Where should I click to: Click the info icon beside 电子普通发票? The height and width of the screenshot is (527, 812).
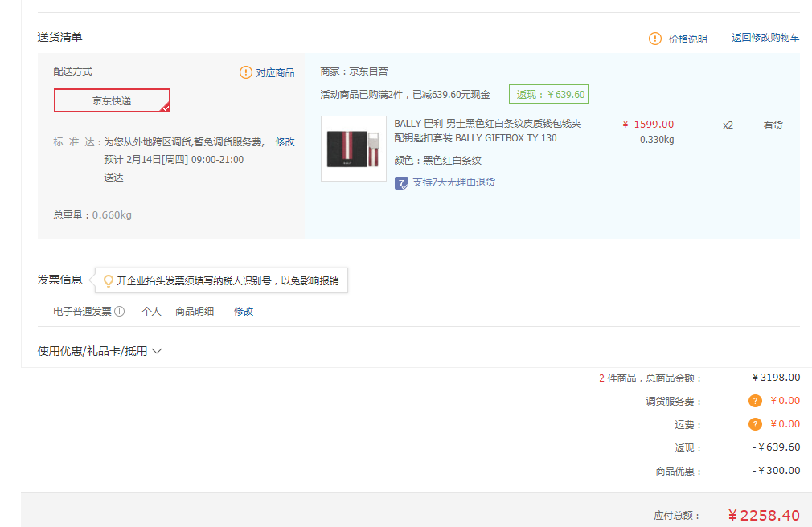pos(120,311)
